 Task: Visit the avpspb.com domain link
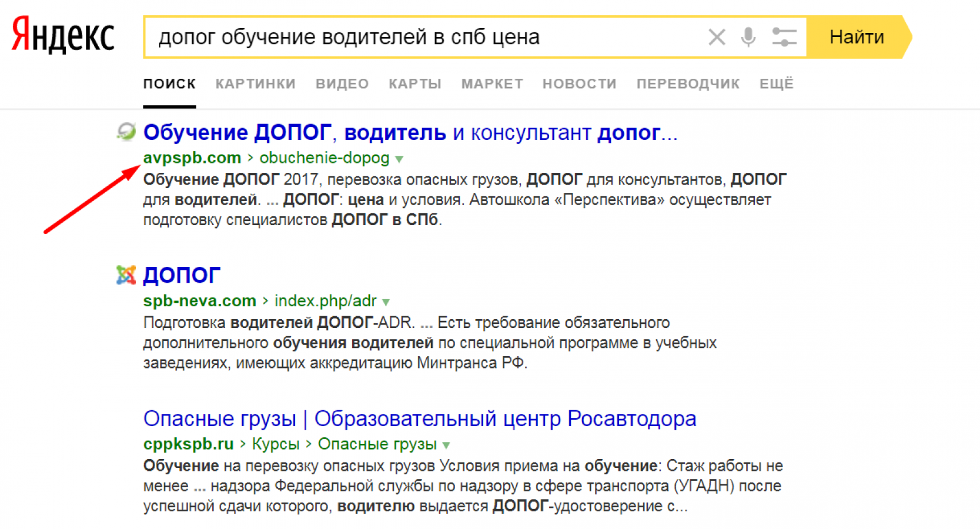click(x=192, y=158)
